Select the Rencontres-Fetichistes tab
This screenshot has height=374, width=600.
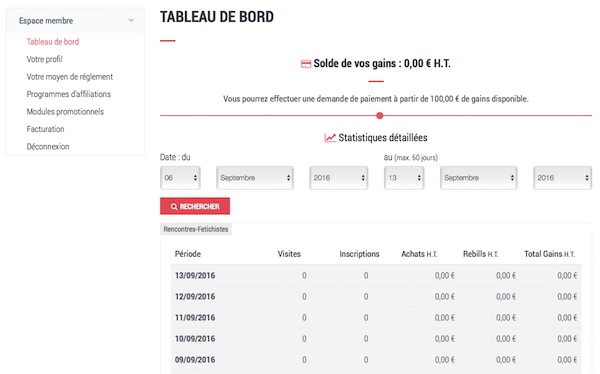pyautogui.click(x=196, y=229)
